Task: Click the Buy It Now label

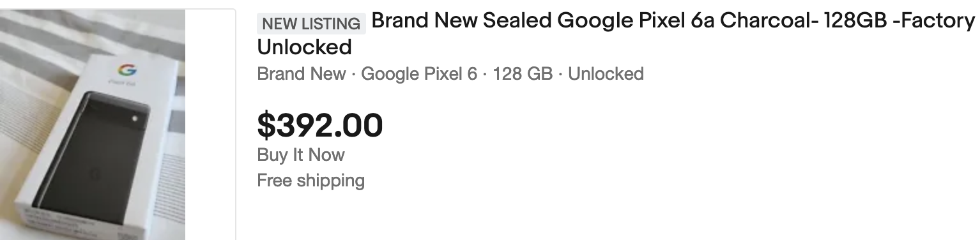Action: coord(301,155)
